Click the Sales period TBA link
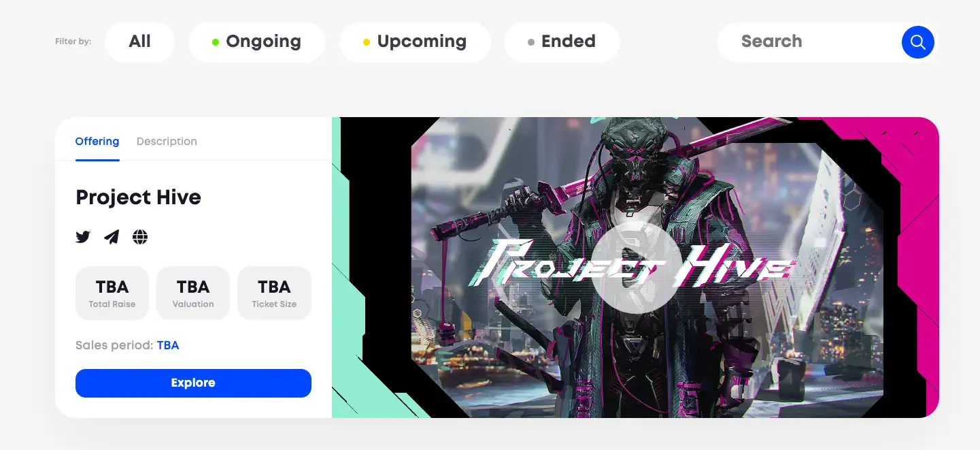Screen dimensions: 980x450 pyautogui.click(x=168, y=345)
